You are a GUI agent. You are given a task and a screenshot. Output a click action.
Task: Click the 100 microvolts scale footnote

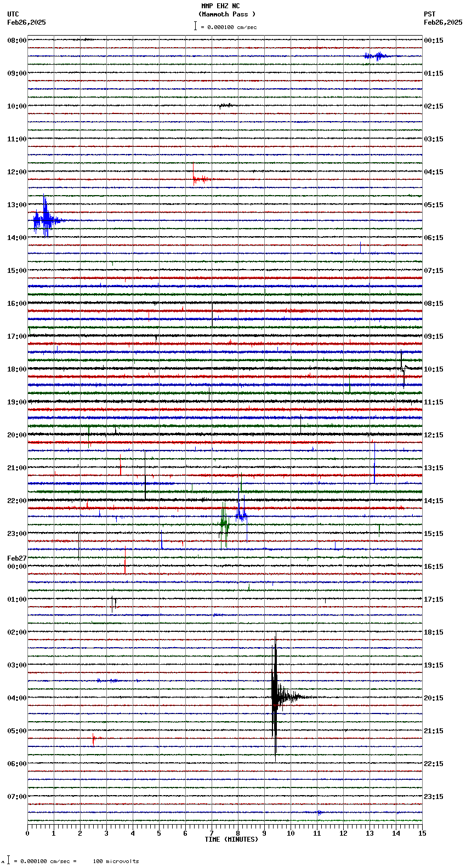click(116, 861)
